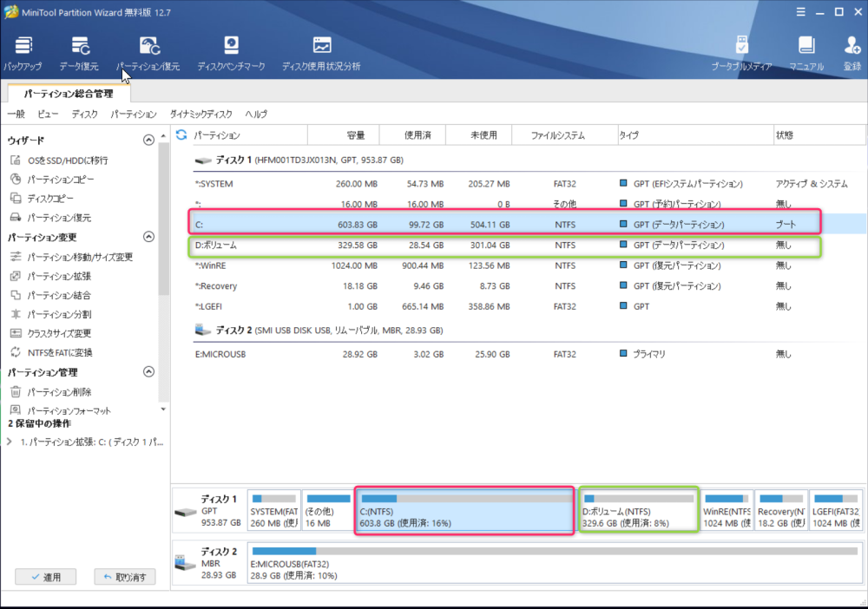The image size is (868, 609).
Task: Choose パーティション分割 operation
Action: tap(51, 314)
